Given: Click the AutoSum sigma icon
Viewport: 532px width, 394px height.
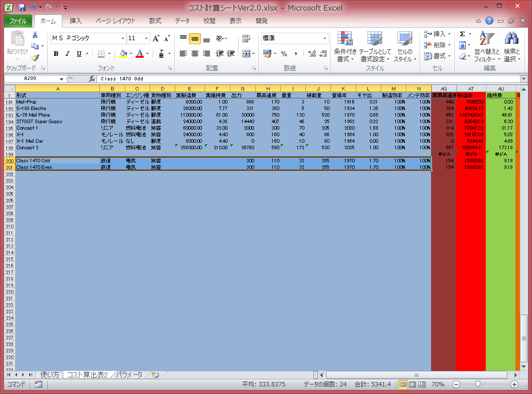Looking at the screenshot, I should click(463, 34).
